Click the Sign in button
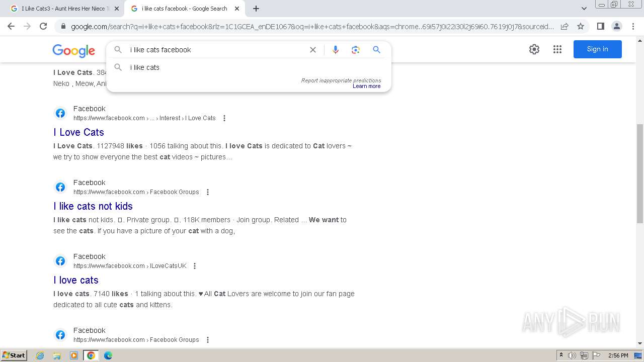644x362 pixels. point(598,49)
